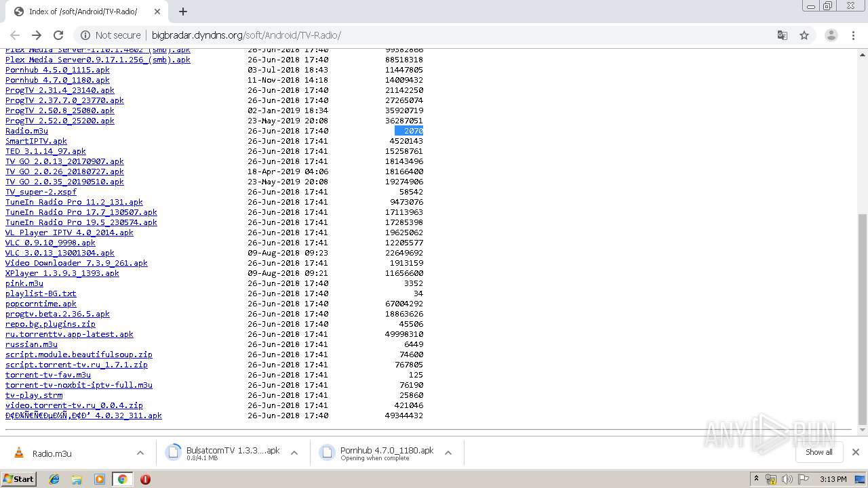Click the page vertical scrollbar

tap(863, 319)
